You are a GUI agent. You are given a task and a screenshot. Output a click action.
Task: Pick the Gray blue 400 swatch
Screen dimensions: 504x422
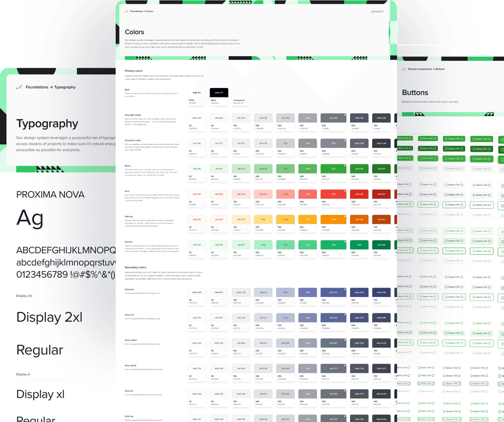(x=308, y=297)
